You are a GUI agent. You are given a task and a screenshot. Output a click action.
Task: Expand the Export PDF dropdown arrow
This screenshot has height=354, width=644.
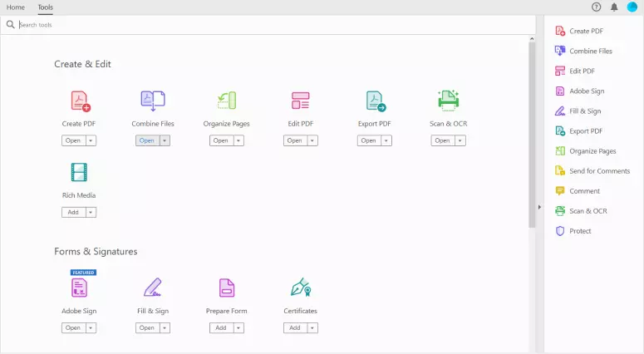[x=386, y=140]
